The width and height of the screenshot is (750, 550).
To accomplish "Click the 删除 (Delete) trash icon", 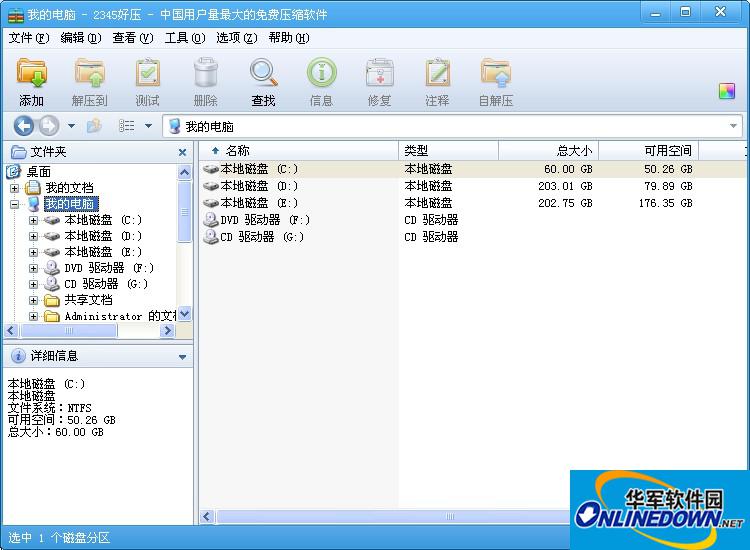I will pyautogui.click(x=205, y=74).
